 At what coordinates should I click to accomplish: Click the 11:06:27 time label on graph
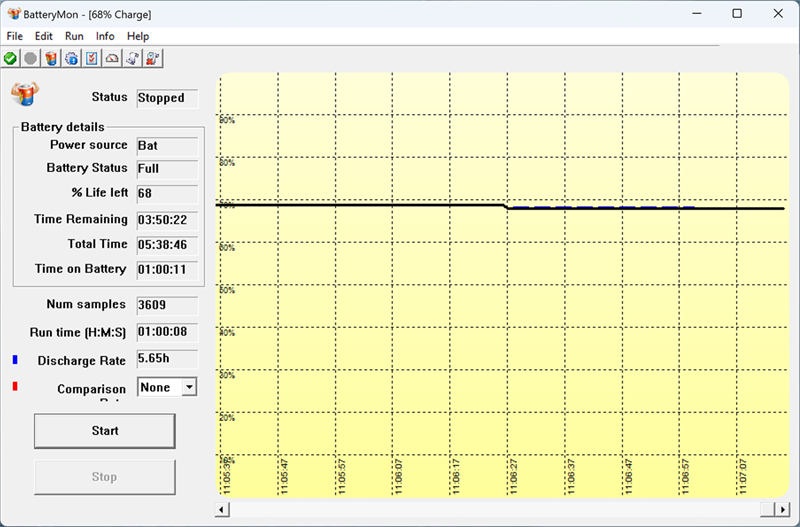click(x=513, y=476)
